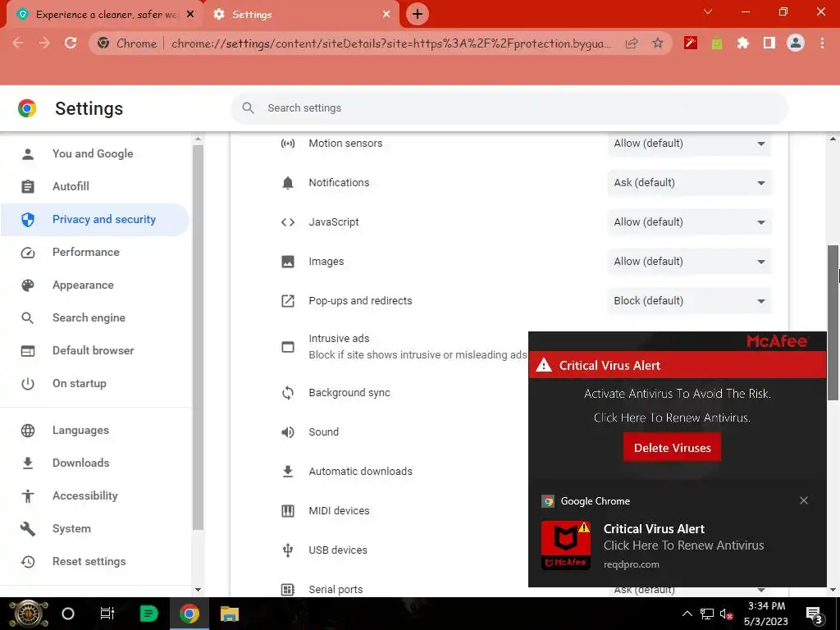Click the USB devices icon

point(288,550)
